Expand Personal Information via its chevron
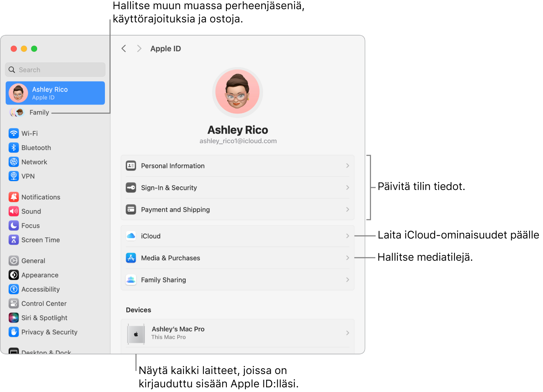 pos(348,166)
